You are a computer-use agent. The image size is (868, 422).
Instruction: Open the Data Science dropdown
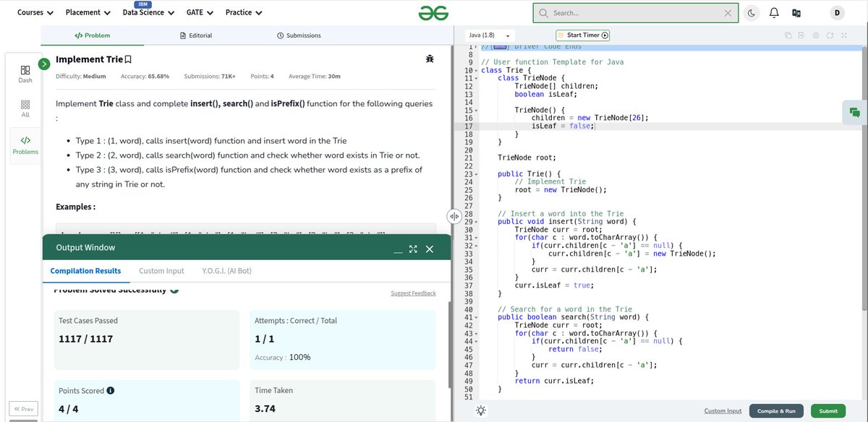tap(148, 12)
